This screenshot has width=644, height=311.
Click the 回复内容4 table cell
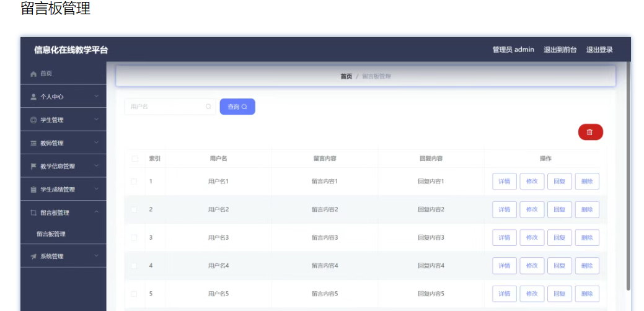pos(431,266)
